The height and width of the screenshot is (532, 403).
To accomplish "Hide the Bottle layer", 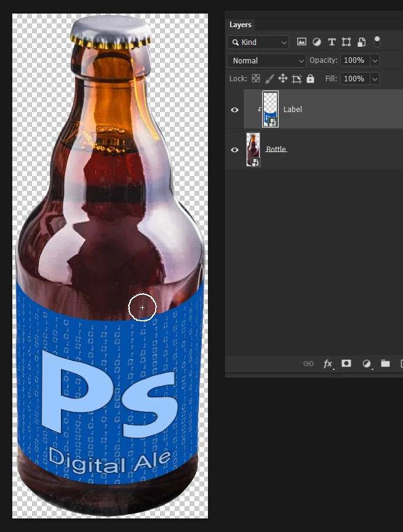I will tap(234, 150).
